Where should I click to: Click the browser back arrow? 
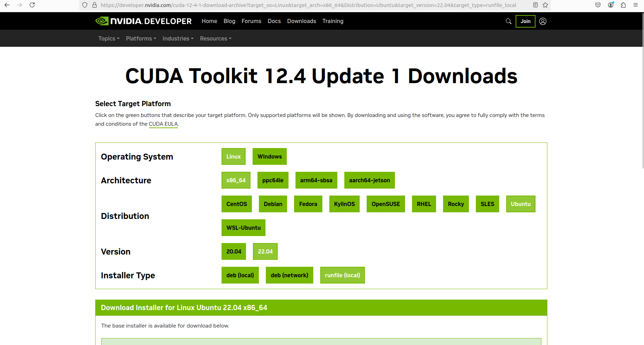click(x=7, y=5)
